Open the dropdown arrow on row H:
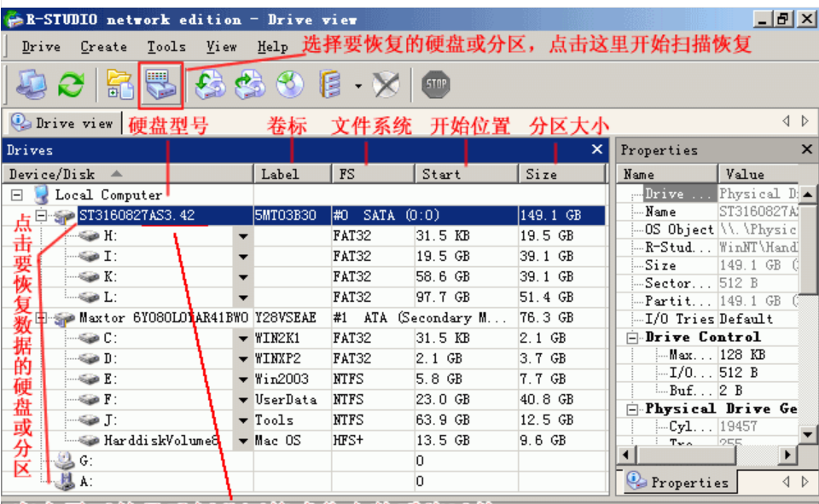The width and height of the screenshot is (819, 504). [243, 236]
